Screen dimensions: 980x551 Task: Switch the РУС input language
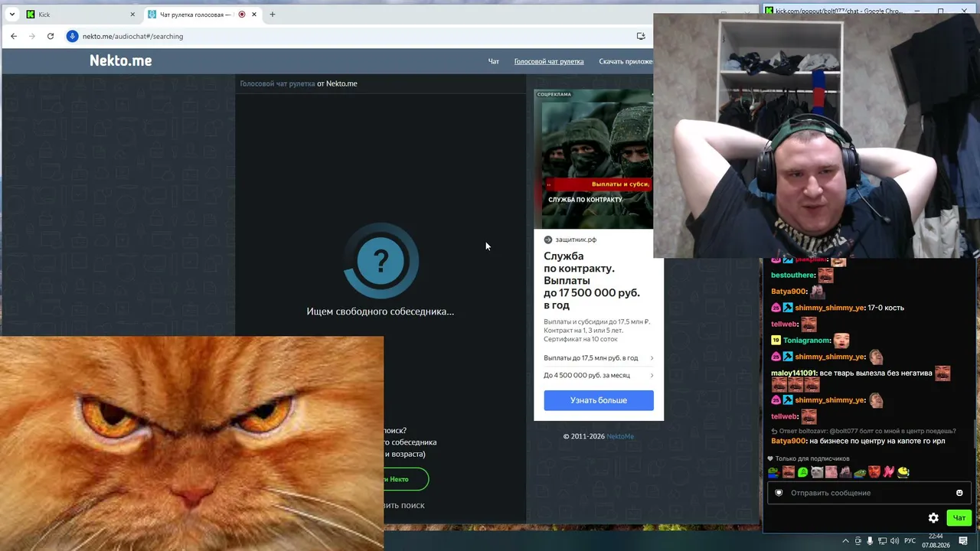pos(910,541)
